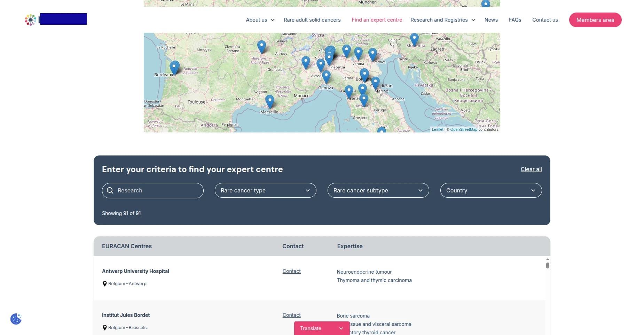Screen dimensions: 644x335
Task: Click the Institut Jules Bordet name
Action: [126, 315]
